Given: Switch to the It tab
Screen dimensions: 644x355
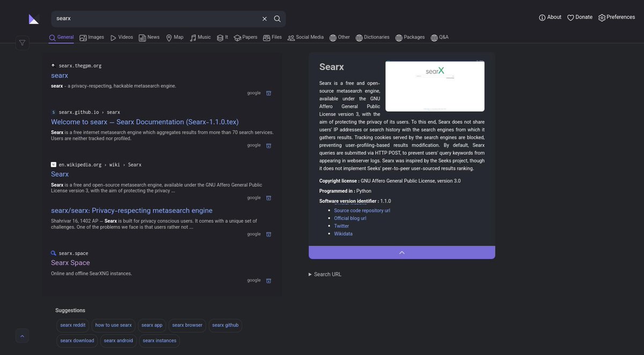Looking at the screenshot, I should (222, 38).
